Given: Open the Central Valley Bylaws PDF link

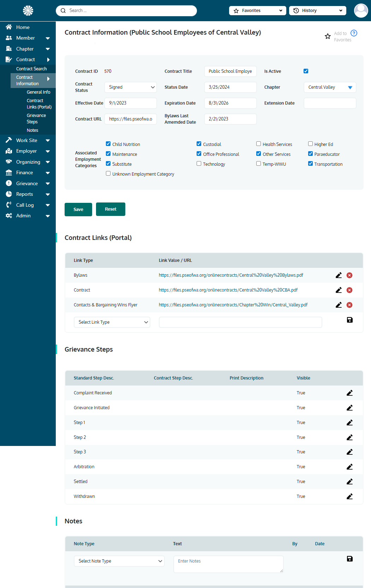Looking at the screenshot, I should (231, 275).
